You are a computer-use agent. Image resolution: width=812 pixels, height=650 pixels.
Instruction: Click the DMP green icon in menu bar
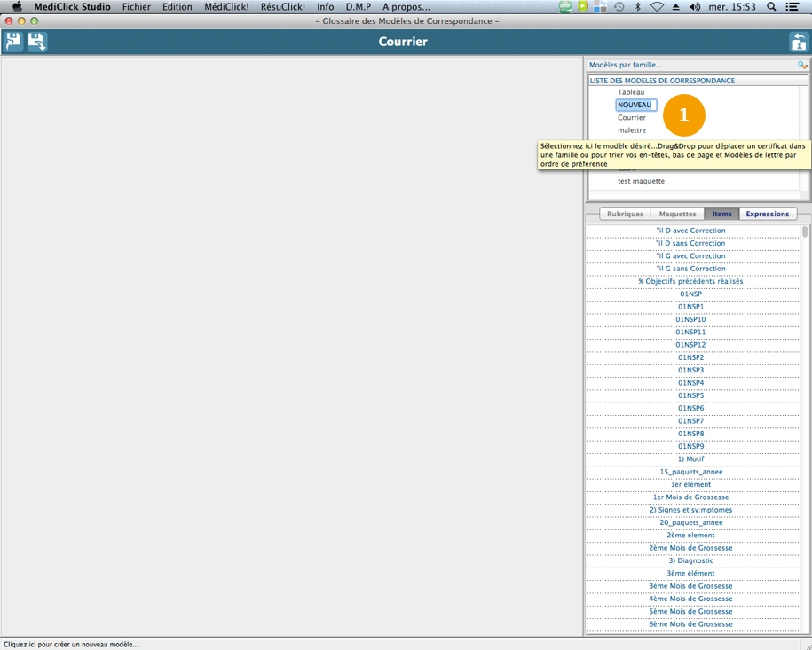coord(565,7)
